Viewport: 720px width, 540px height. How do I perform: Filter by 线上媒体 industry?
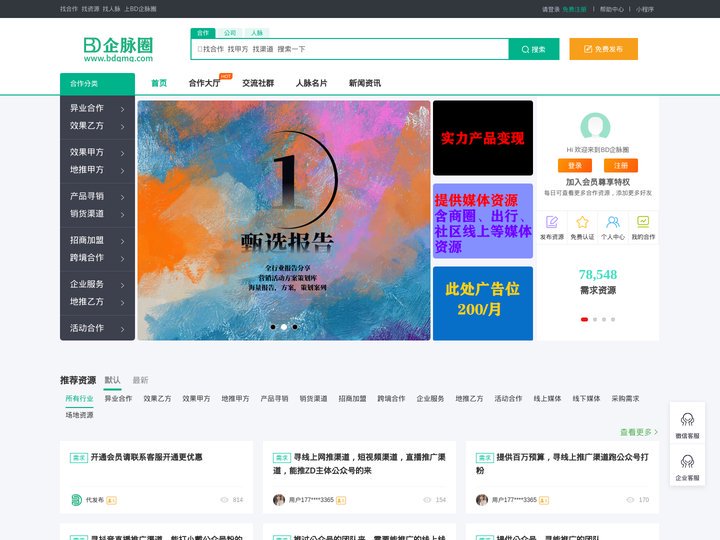(547, 399)
